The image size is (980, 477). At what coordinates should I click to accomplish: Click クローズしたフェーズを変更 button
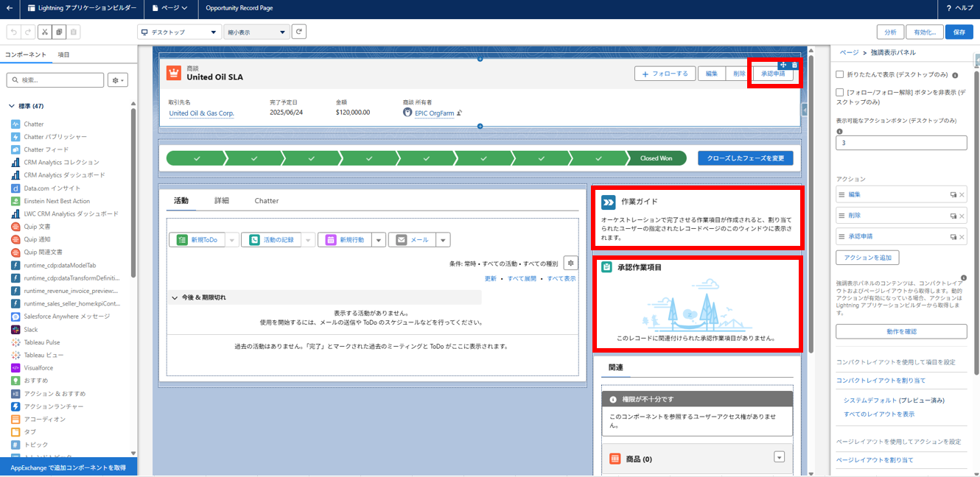click(746, 158)
